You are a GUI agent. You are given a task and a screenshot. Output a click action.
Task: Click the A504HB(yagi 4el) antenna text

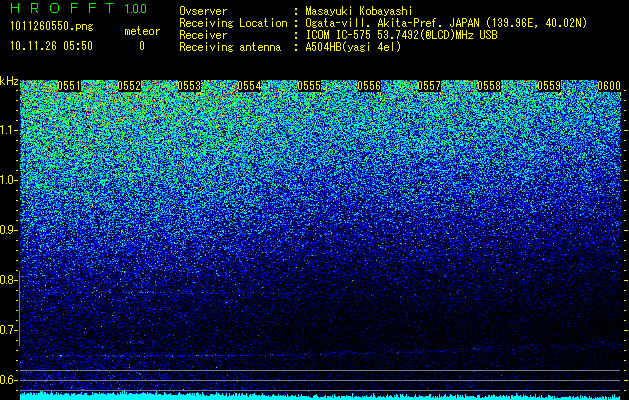click(x=353, y=47)
